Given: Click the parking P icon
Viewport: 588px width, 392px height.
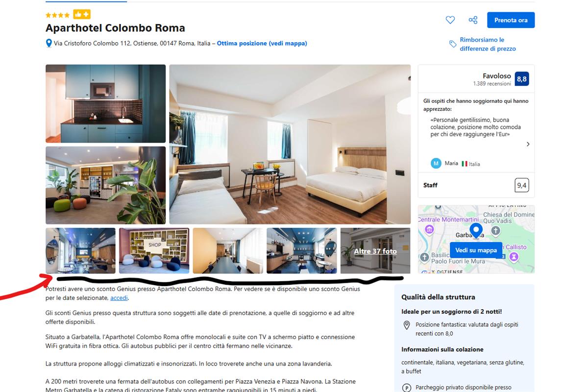Looking at the screenshot, I should pyautogui.click(x=406, y=388).
